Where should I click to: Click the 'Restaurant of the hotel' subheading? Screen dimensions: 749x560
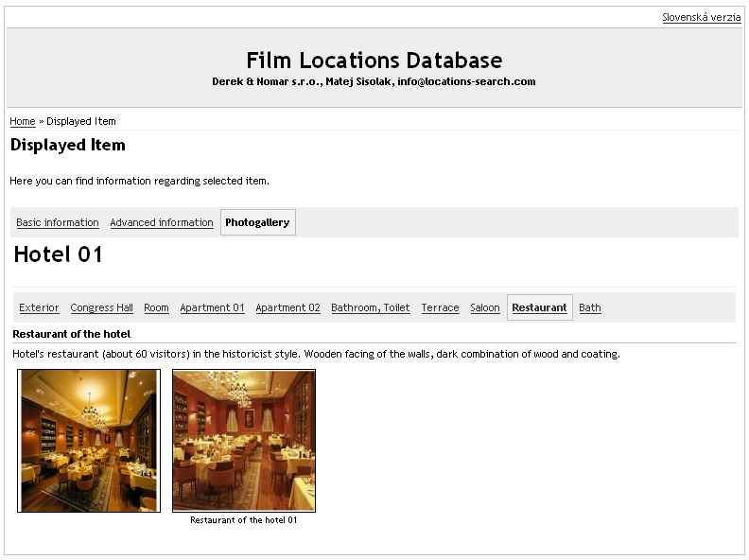pyautogui.click(x=72, y=334)
